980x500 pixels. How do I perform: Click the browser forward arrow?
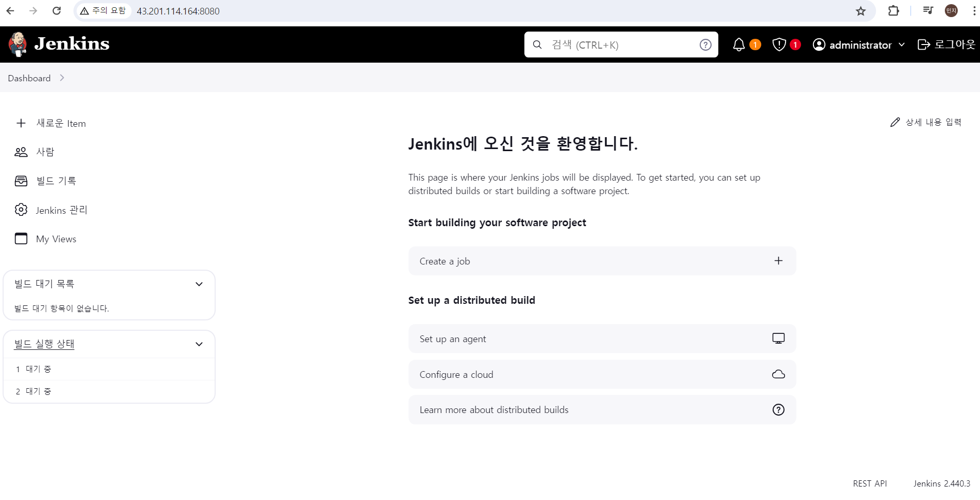pyautogui.click(x=33, y=11)
